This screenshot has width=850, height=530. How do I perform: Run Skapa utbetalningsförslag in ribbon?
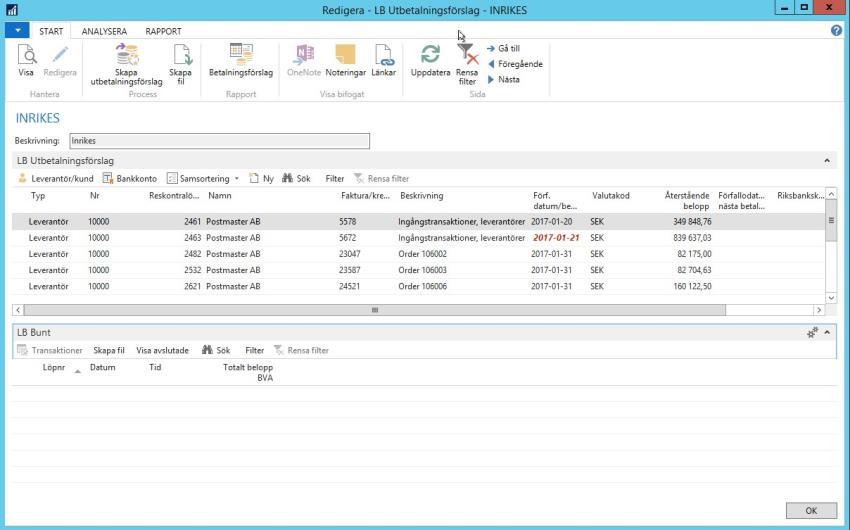coord(126,64)
